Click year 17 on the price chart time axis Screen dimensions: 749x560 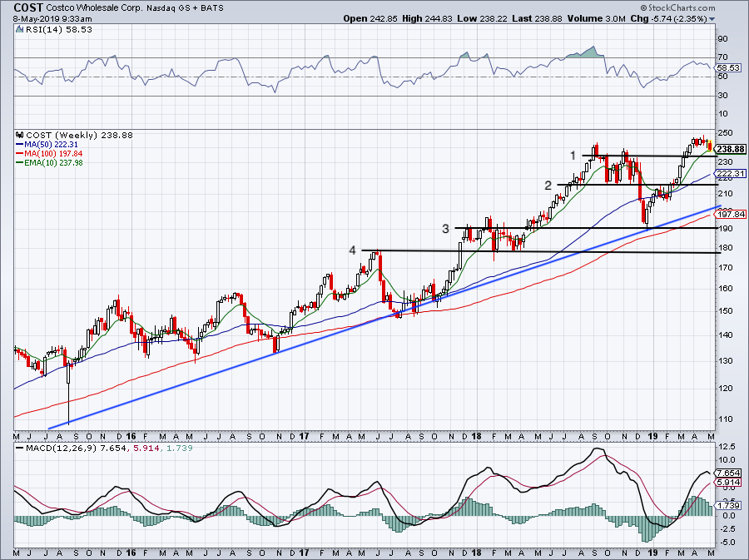click(x=304, y=436)
